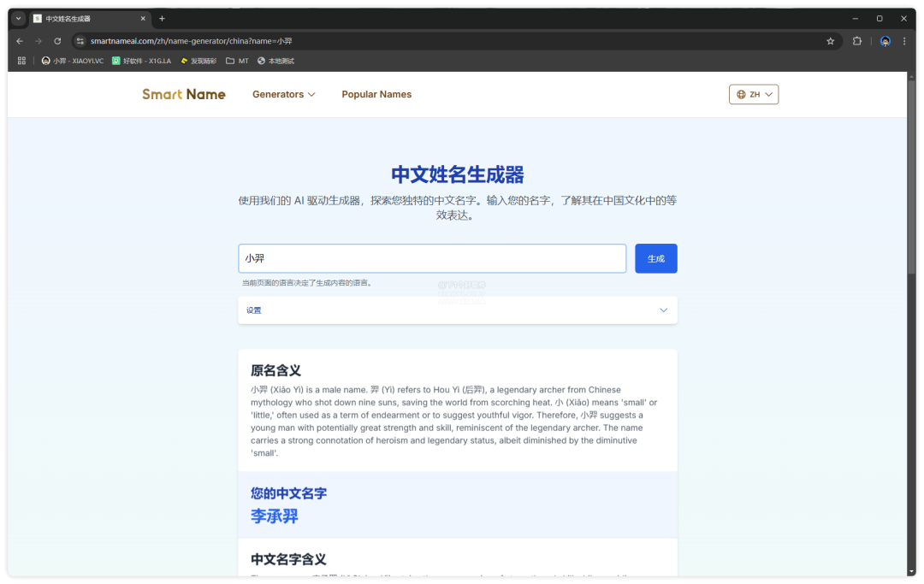
Task: Open the 小羿 - XIAOYI.VC bookmark
Action: pyautogui.click(x=73, y=61)
